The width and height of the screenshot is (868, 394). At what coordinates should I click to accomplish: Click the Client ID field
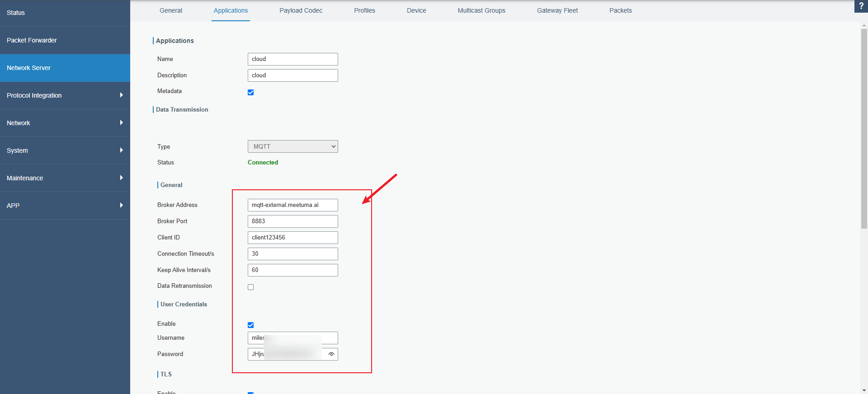coord(293,238)
